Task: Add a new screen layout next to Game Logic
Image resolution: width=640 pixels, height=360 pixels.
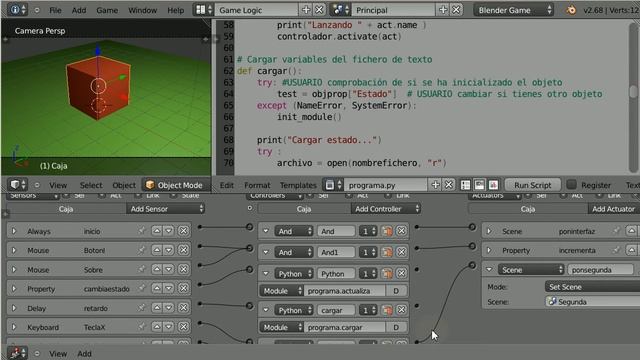Action: 306,9
